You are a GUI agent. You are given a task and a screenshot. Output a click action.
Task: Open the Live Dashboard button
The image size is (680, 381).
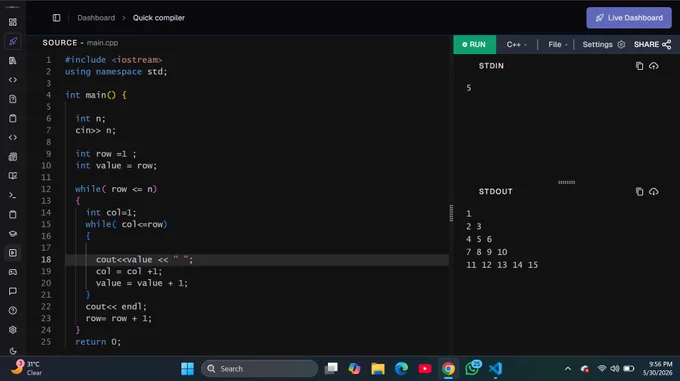point(629,18)
